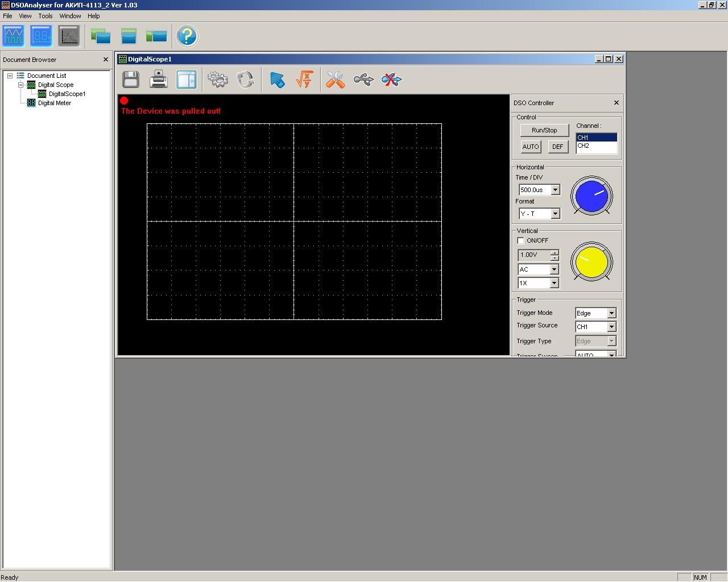Click the USB connect icon
Image resolution: width=728 pixels, height=582 pixels.
363,80
